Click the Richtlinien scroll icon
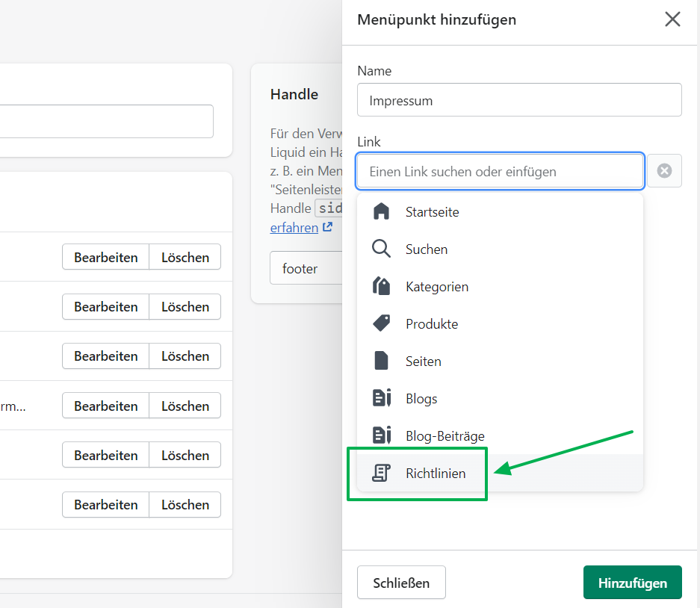Screen dimensions: 700x608 pyautogui.click(x=381, y=473)
